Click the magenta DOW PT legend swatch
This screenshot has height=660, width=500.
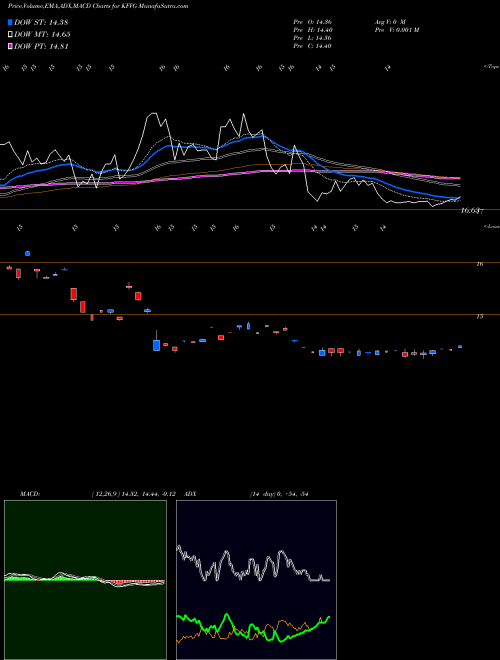pos(10,46)
